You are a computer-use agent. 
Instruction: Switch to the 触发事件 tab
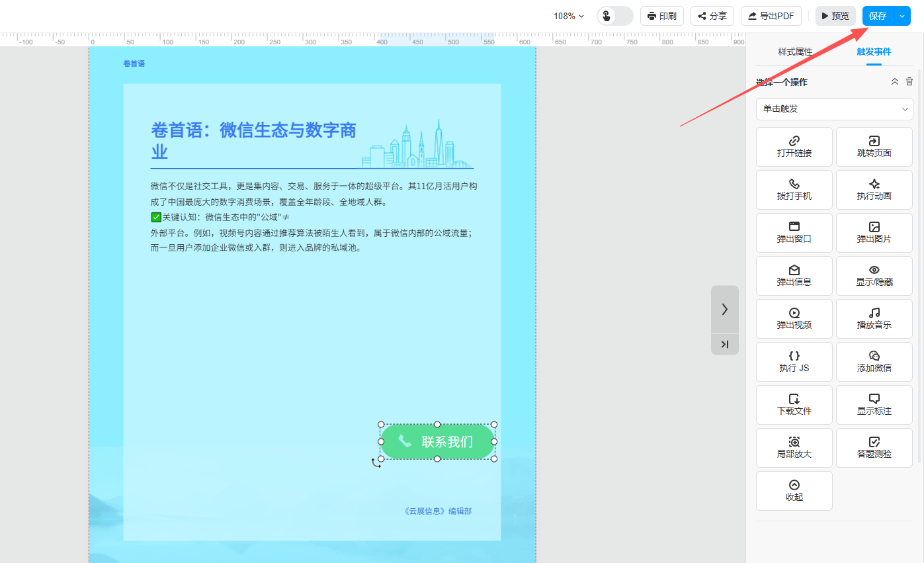coord(874,52)
